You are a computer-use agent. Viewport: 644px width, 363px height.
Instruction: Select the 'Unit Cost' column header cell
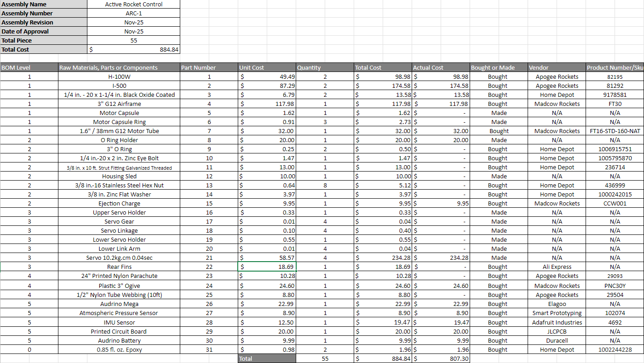click(267, 67)
